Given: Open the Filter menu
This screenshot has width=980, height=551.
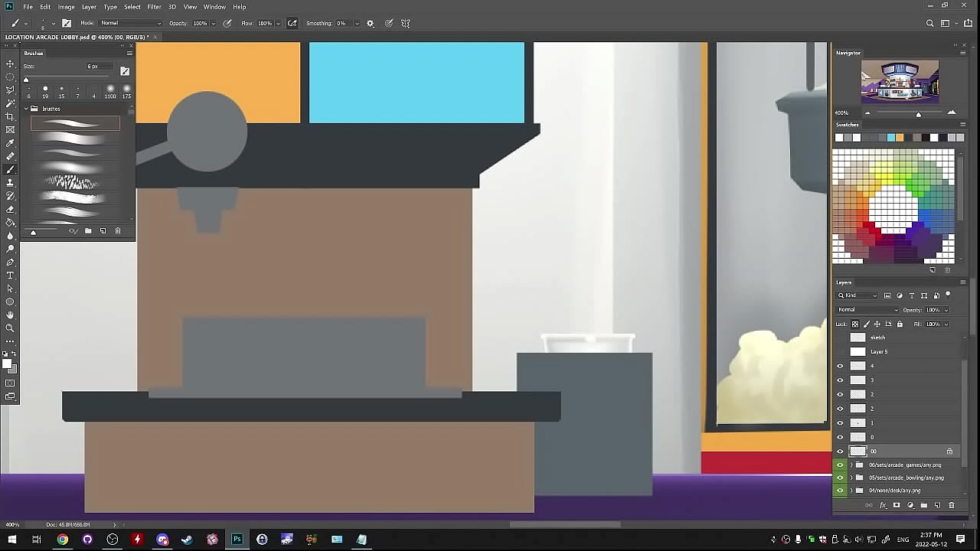Looking at the screenshot, I should (x=154, y=7).
